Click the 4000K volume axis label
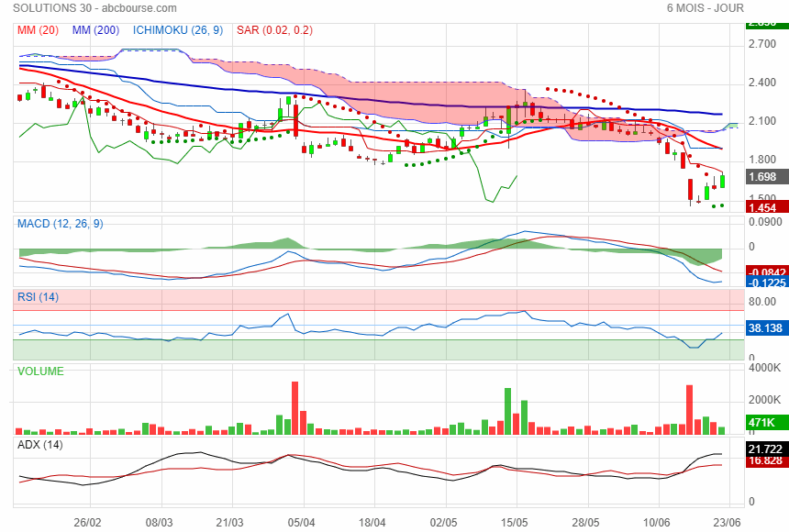The image size is (789, 532). click(765, 368)
